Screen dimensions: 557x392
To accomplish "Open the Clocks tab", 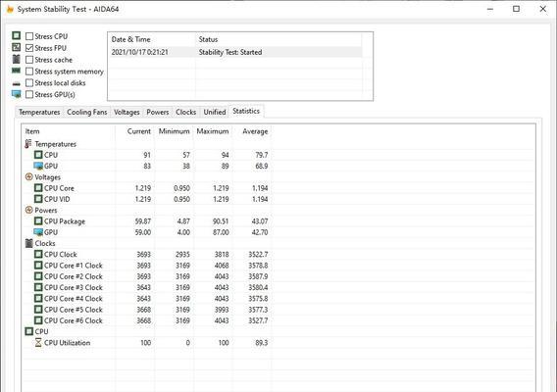I will [x=185, y=112].
